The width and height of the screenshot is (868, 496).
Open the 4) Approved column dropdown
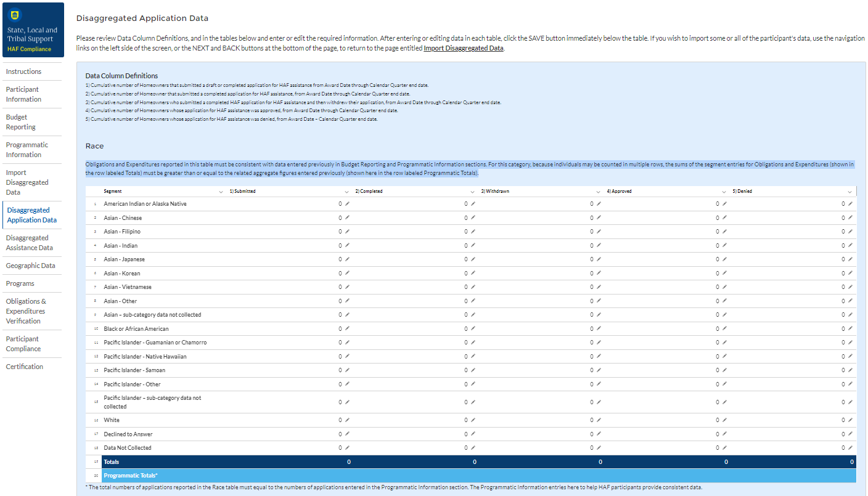[x=724, y=192]
